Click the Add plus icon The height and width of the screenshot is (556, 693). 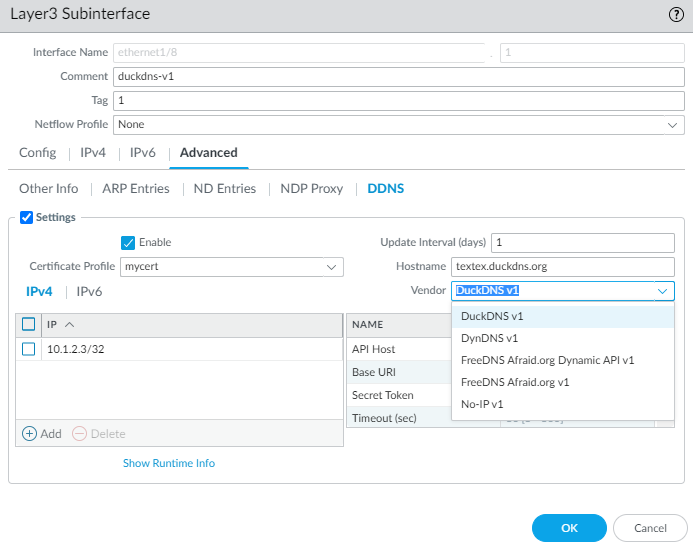coord(29,434)
